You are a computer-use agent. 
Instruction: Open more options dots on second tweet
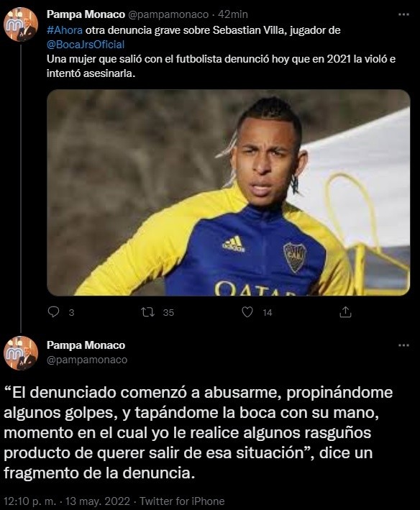(403, 345)
